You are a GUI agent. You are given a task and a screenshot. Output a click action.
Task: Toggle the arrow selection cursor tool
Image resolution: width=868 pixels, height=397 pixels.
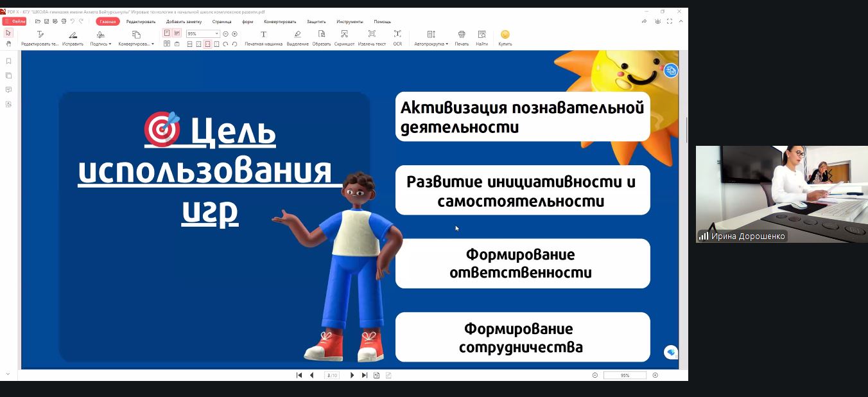click(x=8, y=33)
